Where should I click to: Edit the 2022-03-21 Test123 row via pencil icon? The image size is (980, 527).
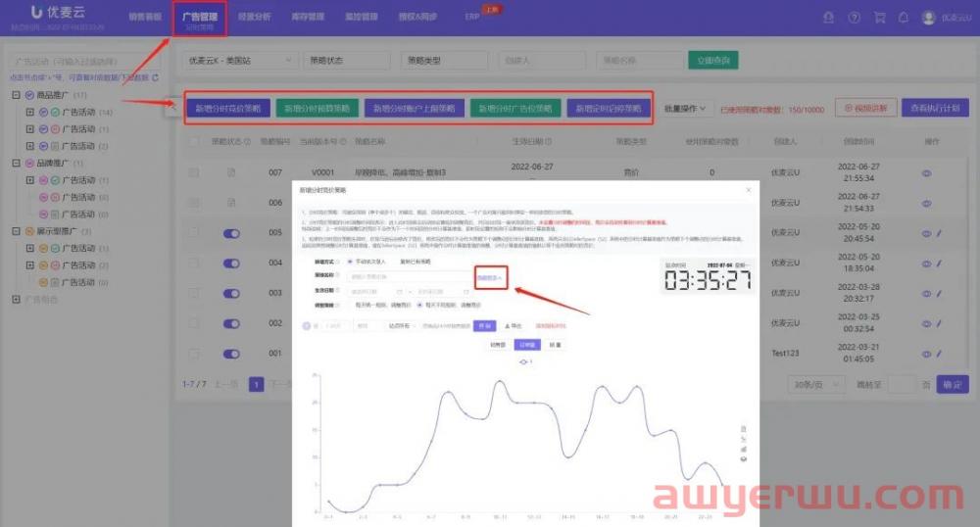pos(939,354)
